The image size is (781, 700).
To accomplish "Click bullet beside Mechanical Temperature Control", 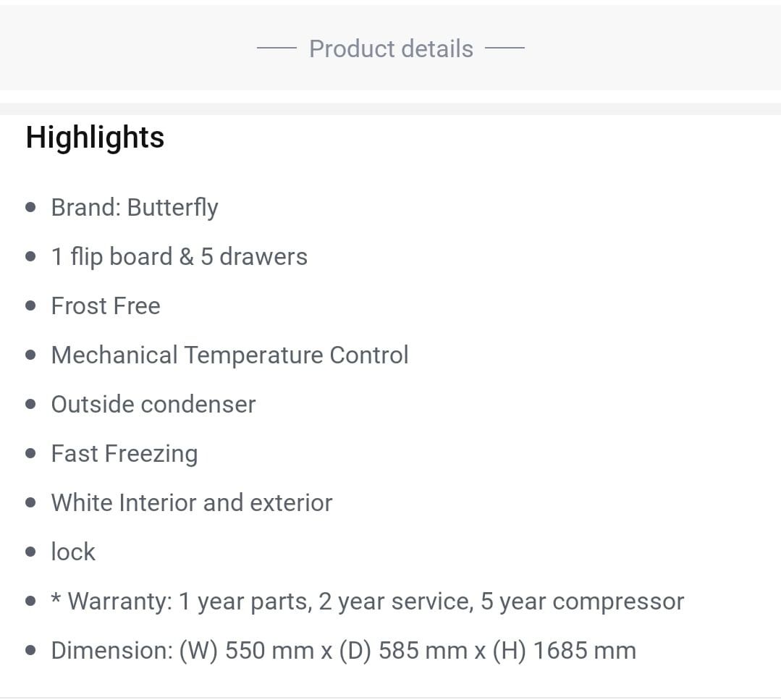I will click(30, 355).
